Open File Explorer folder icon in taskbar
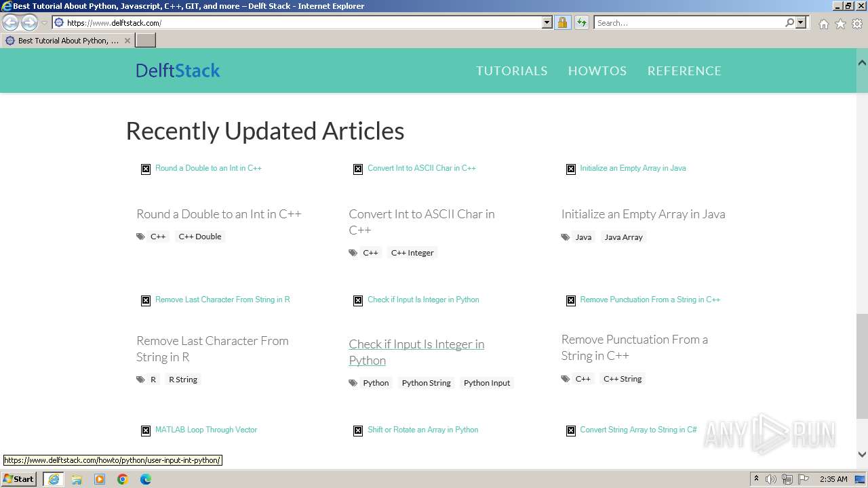This screenshot has height=488, width=868. coord(77,479)
